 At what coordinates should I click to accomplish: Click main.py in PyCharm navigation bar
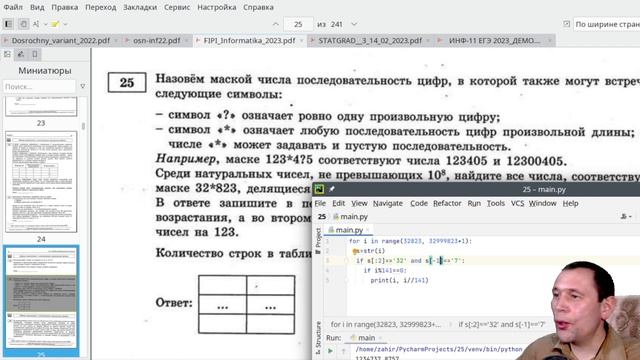350,217
